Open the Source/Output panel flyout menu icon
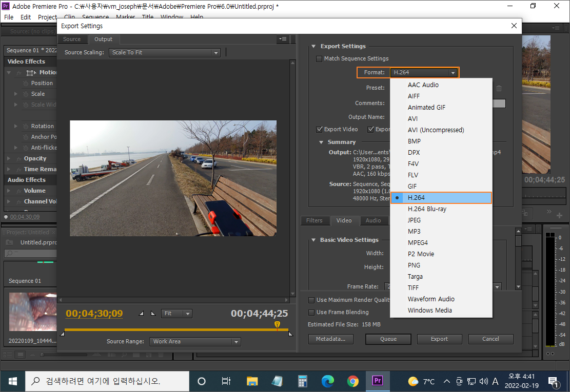570x392 pixels. tap(283, 39)
